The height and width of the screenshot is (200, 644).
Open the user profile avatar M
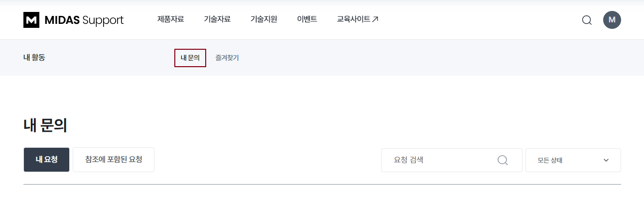pos(612,20)
